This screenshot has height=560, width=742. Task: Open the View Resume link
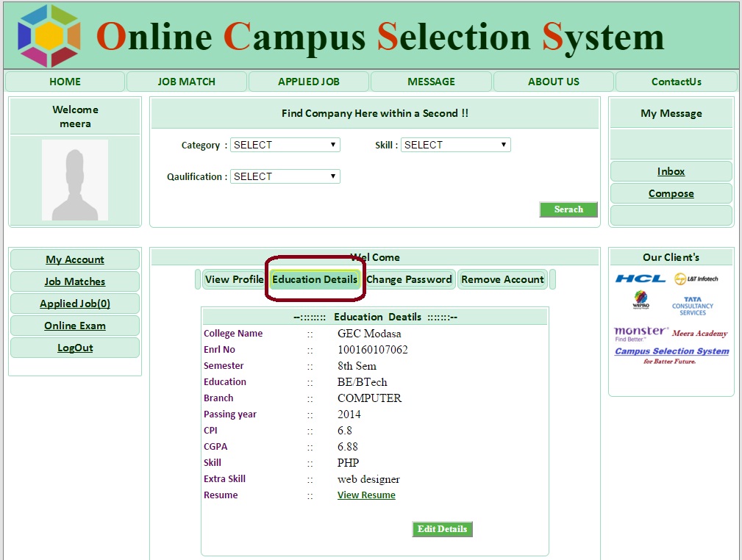pyautogui.click(x=366, y=495)
